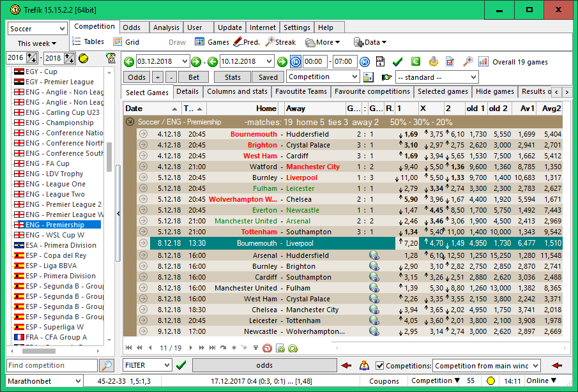Click the Bet button

(x=194, y=77)
